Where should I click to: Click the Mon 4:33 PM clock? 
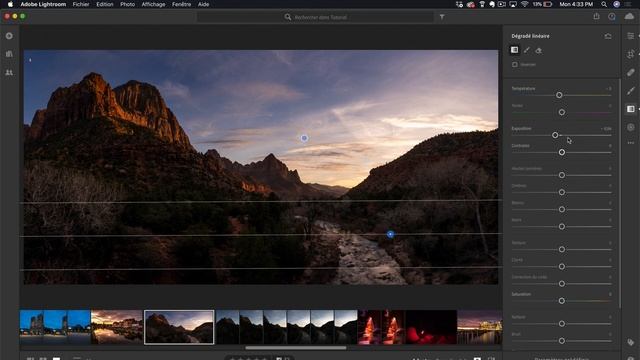coord(576,4)
